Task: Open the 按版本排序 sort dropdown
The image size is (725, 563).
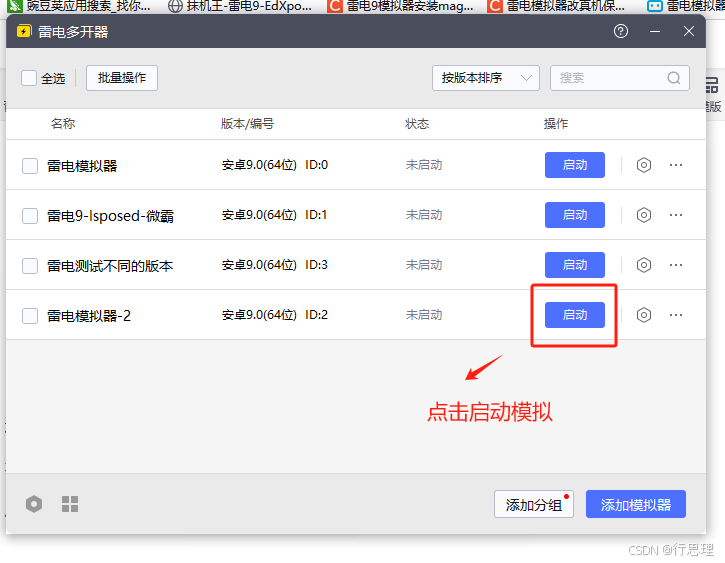Action: [485, 78]
